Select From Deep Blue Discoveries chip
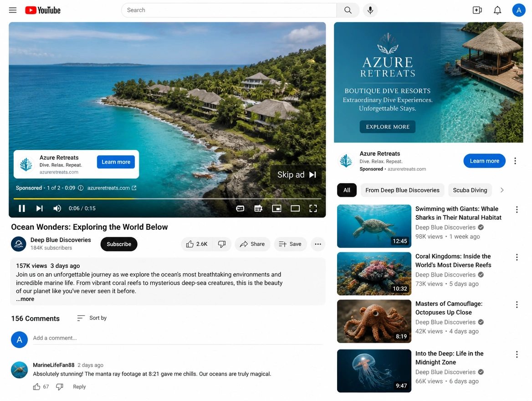532x401 pixels. (402, 190)
